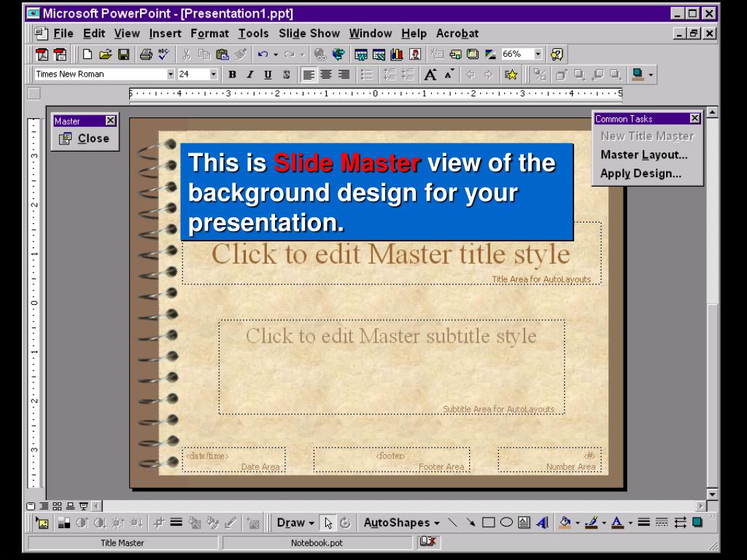Click the Insert Picture From File icon
The height and width of the screenshot is (560, 747).
42,524
